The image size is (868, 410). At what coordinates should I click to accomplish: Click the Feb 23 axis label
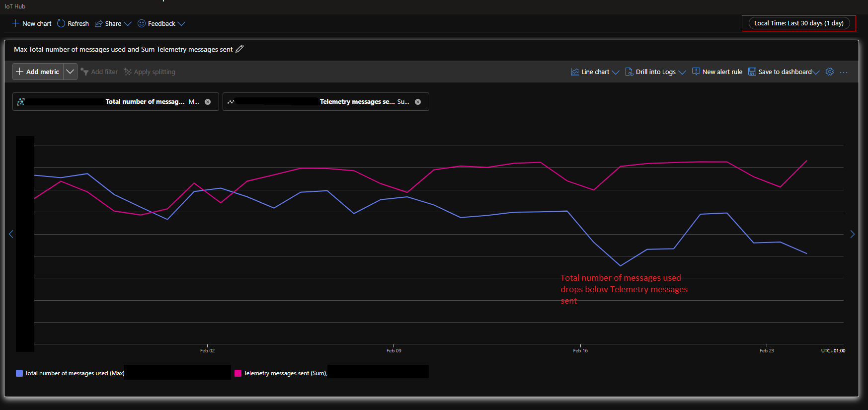coord(767,351)
